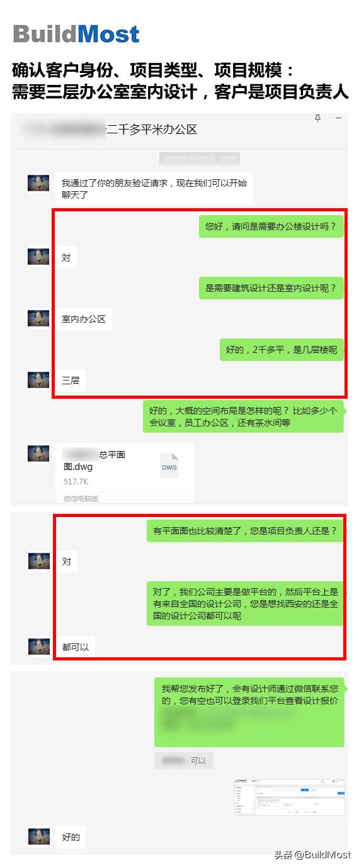Image resolution: width=359 pixels, height=868 pixels.
Task: Click avatar beside 都可以 message
Action: 38,646
